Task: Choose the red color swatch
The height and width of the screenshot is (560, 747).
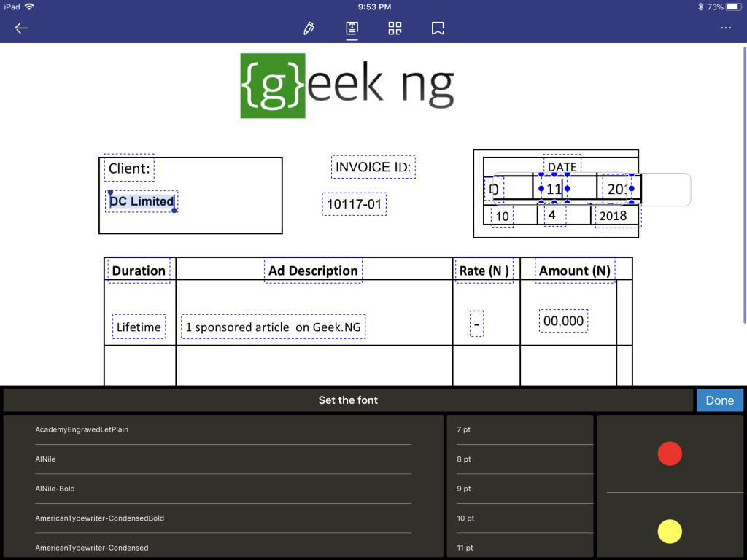Action: click(670, 454)
